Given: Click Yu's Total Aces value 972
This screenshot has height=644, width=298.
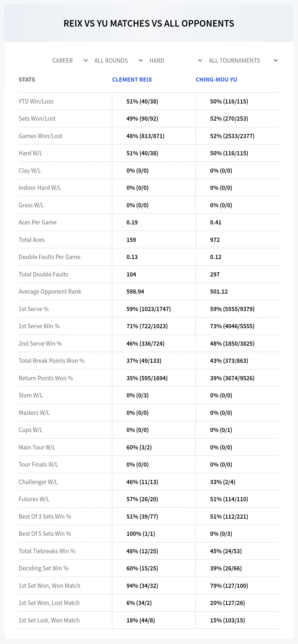Looking at the screenshot, I should 215,240.
